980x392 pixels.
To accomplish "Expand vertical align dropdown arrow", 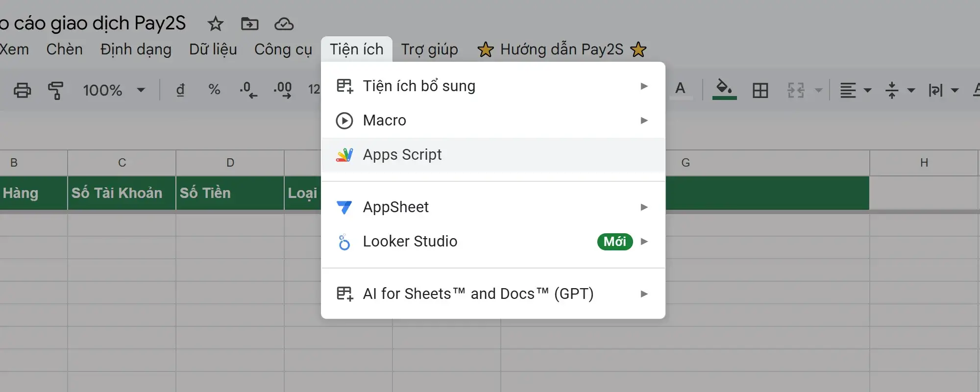I will [911, 90].
